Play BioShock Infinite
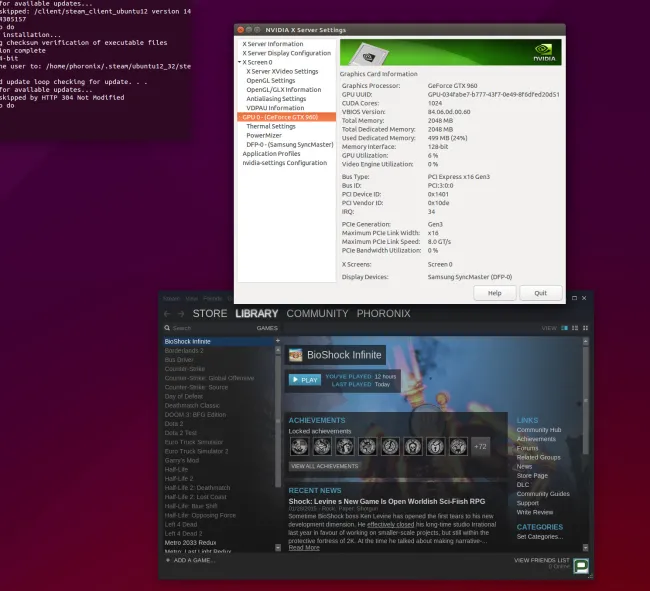Screen dimensions: 650x591 tap(305, 380)
